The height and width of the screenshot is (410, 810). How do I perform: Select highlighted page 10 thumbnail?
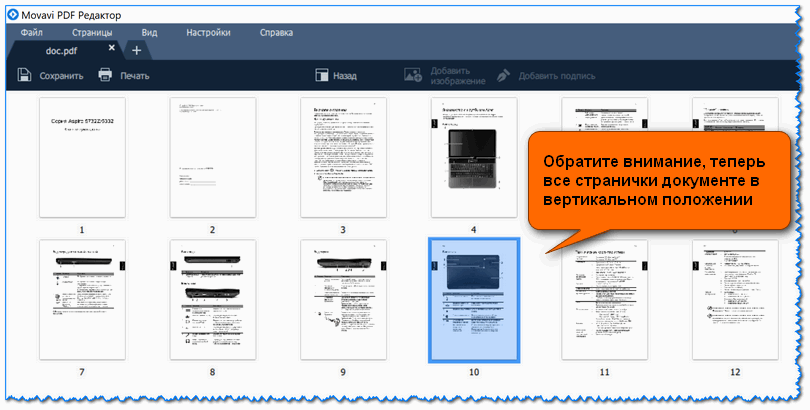pyautogui.click(x=474, y=300)
